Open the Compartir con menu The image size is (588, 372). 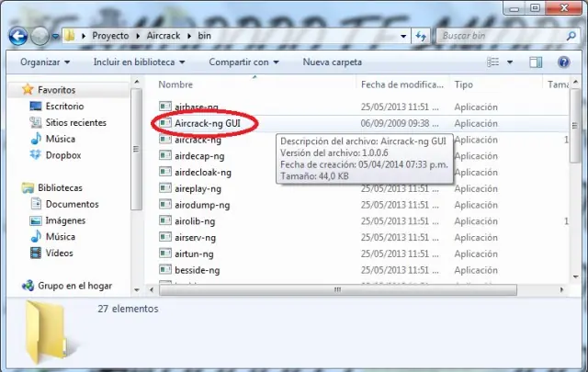coord(243,62)
